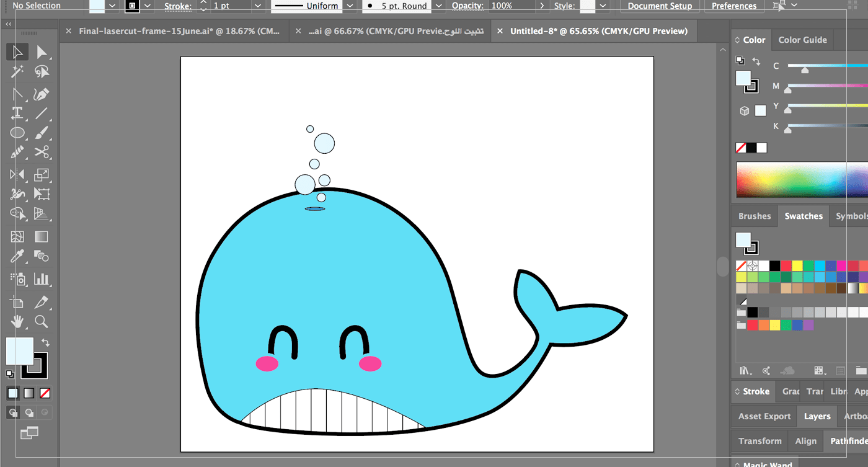This screenshot has width=868, height=467.
Task: Choose the purple swatch in Swatches
Action: tap(808, 325)
